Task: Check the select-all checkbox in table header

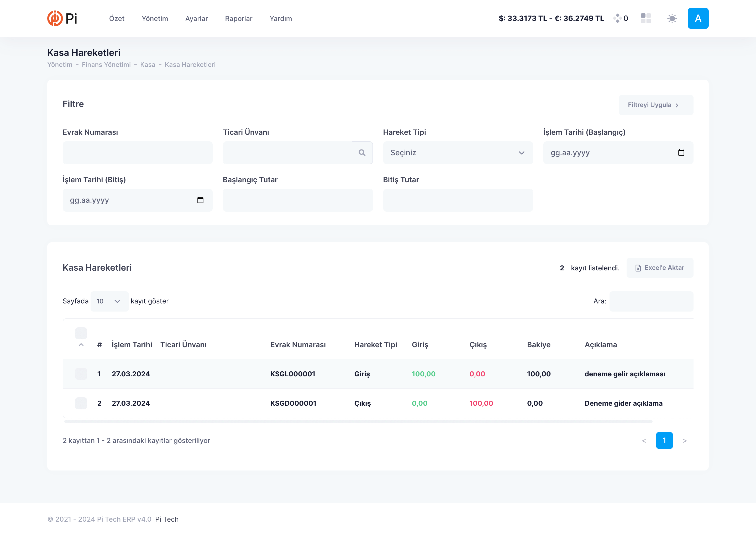Action: [x=81, y=333]
